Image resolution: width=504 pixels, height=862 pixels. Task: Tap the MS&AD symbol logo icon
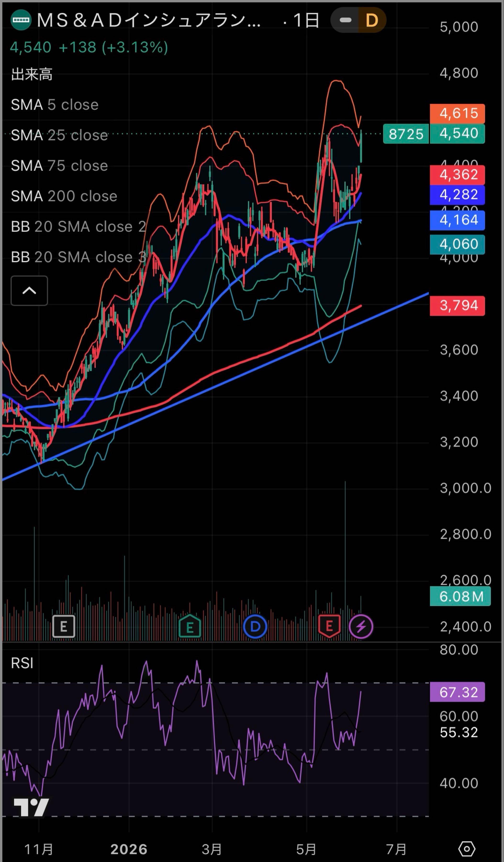pos(21,20)
